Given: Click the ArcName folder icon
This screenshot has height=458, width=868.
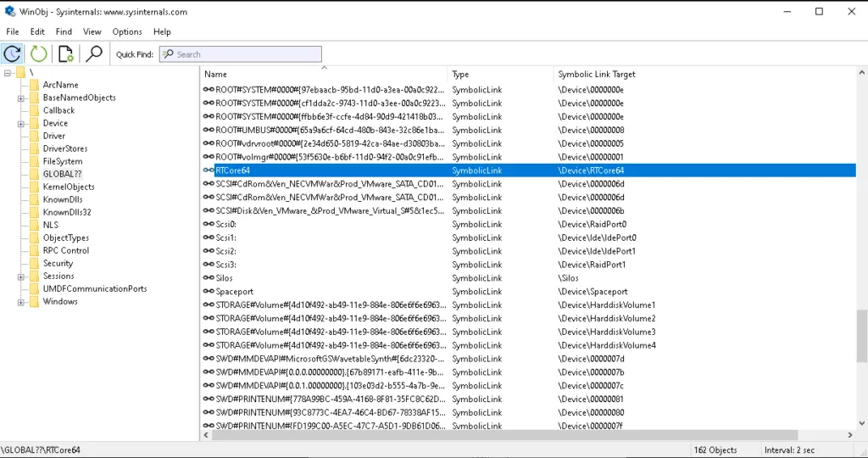Looking at the screenshot, I should (34, 85).
